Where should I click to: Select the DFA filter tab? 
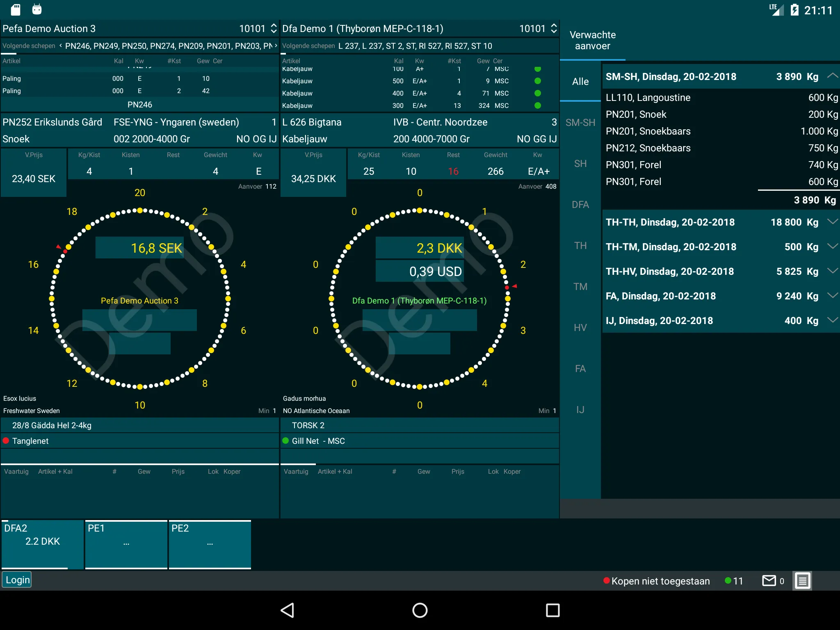580,204
